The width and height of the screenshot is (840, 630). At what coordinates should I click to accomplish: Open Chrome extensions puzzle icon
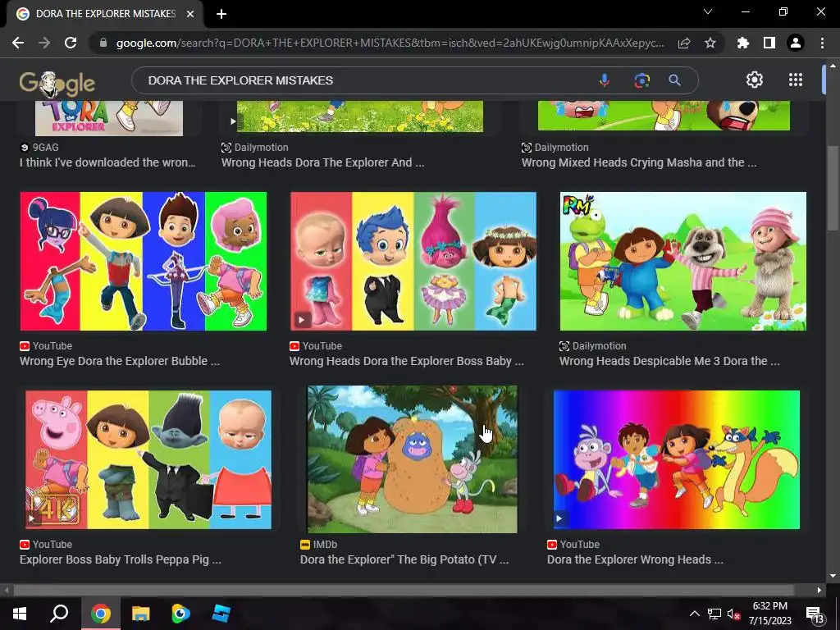coord(743,43)
